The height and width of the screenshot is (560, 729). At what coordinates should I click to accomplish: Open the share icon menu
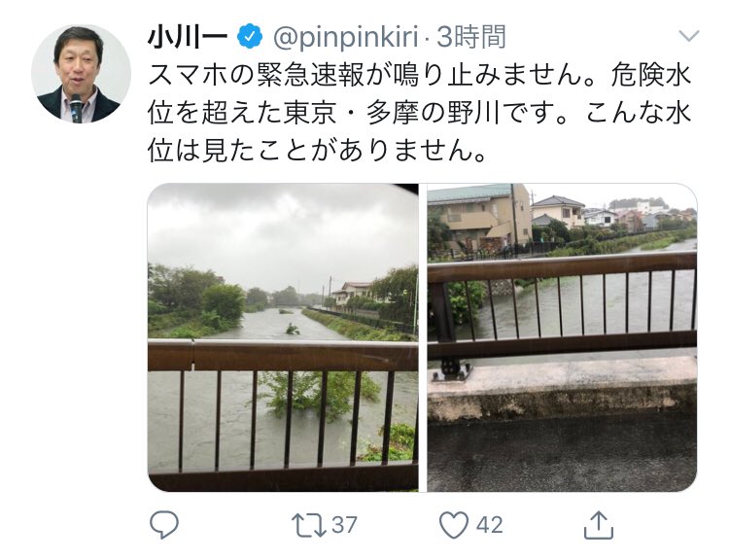tap(599, 525)
